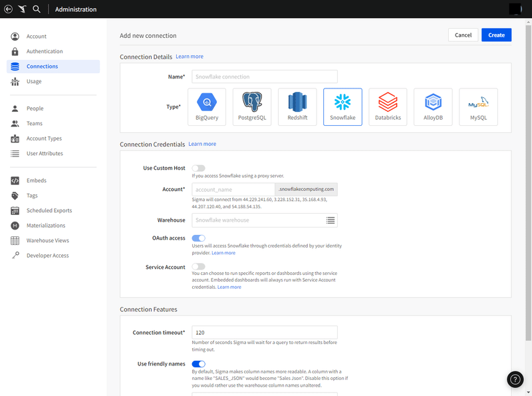Select PostgreSQL connection type
The height and width of the screenshot is (396, 532).
point(252,107)
